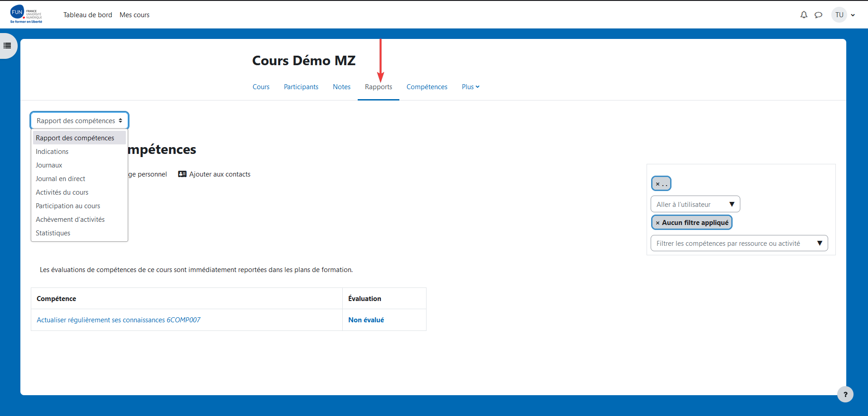Expand the user menu chevron
The height and width of the screenshot is (416, 868).
[853, 15]
